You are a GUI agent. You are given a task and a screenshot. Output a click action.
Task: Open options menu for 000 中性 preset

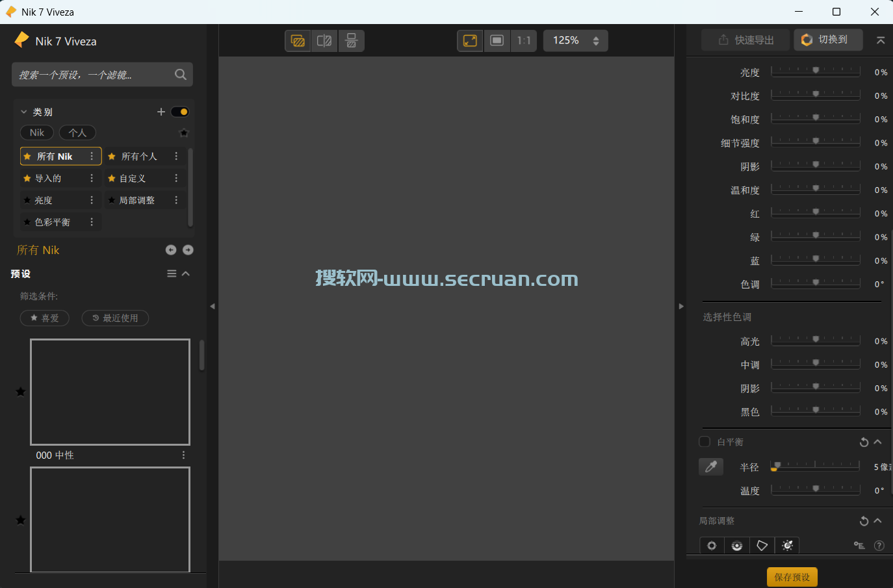183,455
